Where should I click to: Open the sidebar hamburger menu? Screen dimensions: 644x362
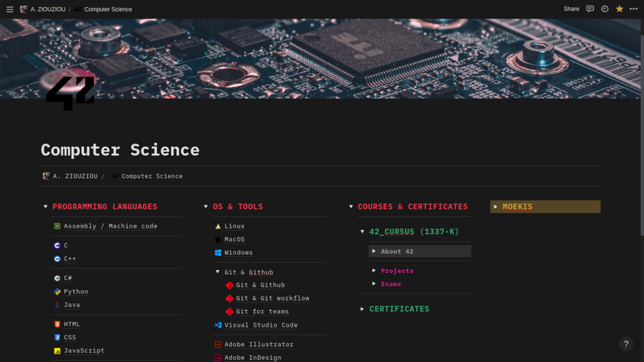pyautogui.click(x=10, y=10)
